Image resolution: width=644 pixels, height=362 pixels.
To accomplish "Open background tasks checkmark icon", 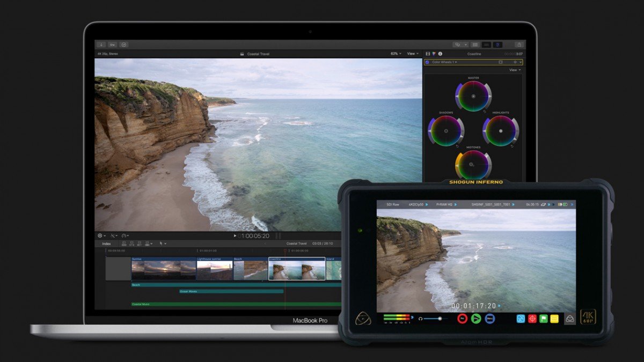I will (124, 45).
